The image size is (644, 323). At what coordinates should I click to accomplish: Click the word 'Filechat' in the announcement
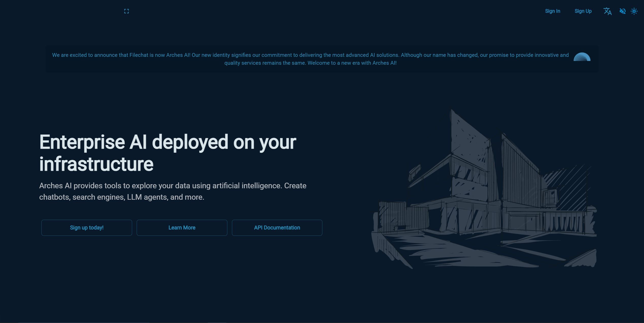[x=139, y=55]
